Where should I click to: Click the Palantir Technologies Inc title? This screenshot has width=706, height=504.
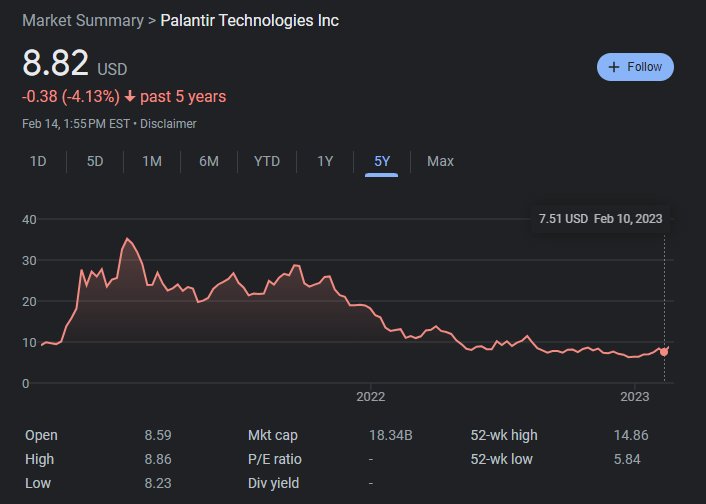tap(249, 21)
